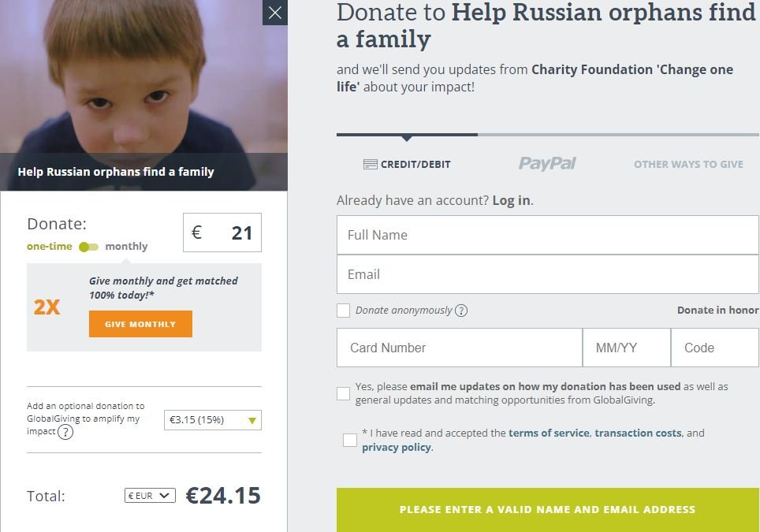This screenshot has width=760, height=532.
Task: Switch to OTHER WAYS TO GIVE tab
Action: 688,164
